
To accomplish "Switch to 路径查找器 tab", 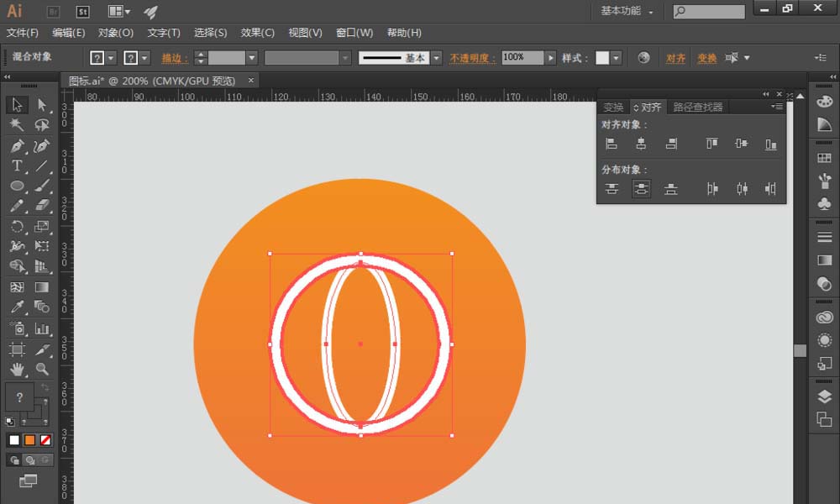I will [697, 108].
